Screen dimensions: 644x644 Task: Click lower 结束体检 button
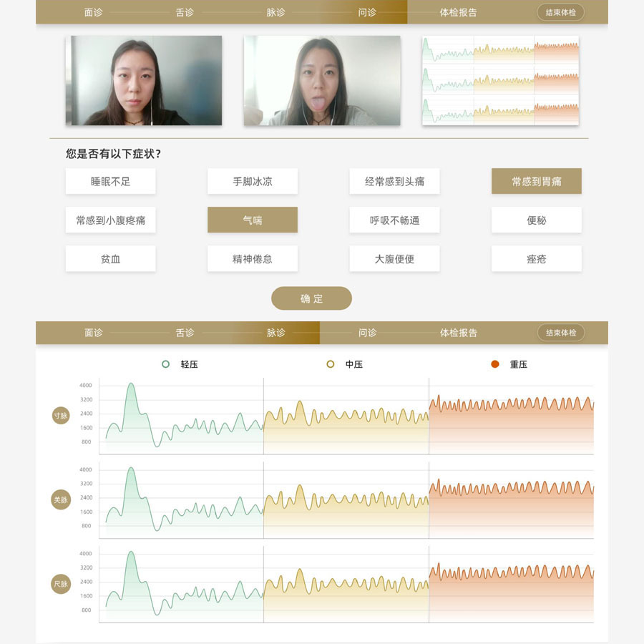click(560, 333)
